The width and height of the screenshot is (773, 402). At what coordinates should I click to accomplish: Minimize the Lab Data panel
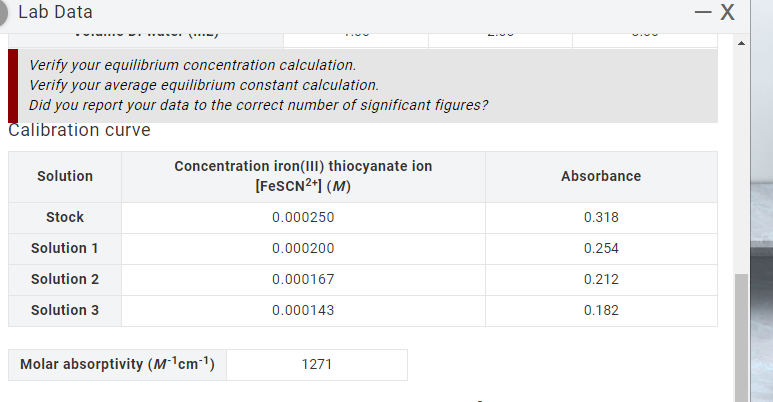click(x=703, y=12)
